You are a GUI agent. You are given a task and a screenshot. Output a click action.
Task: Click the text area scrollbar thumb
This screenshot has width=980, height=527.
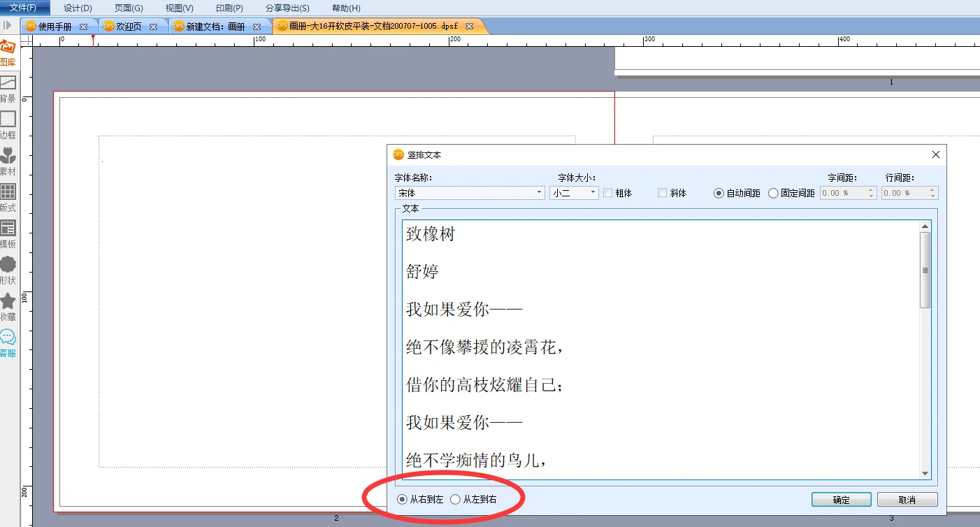pos(925,270)
